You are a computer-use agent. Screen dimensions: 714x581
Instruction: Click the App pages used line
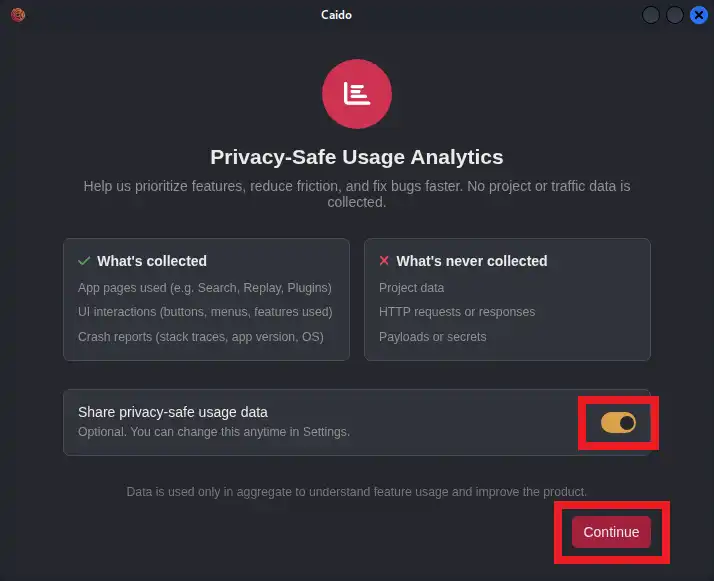point(205,287)
